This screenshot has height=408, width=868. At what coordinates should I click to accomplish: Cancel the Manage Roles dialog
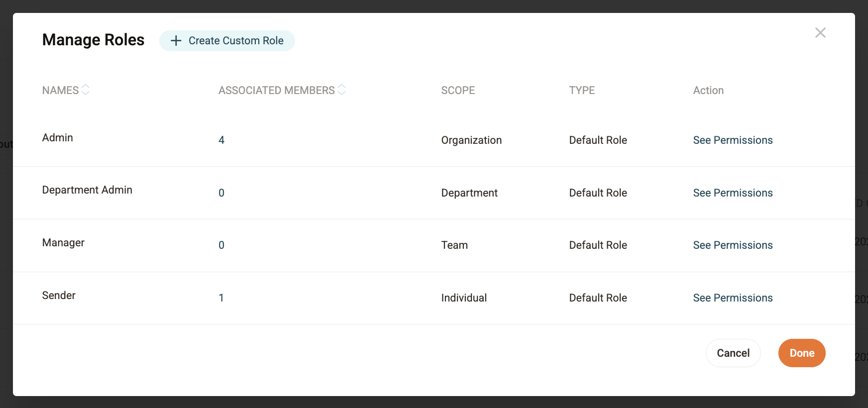(733, 353)
